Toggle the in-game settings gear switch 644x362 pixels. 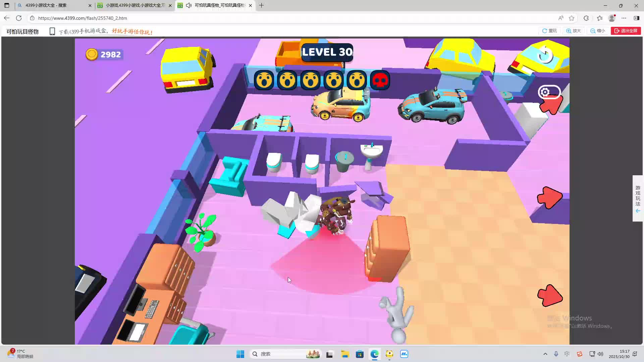[549, 92]
